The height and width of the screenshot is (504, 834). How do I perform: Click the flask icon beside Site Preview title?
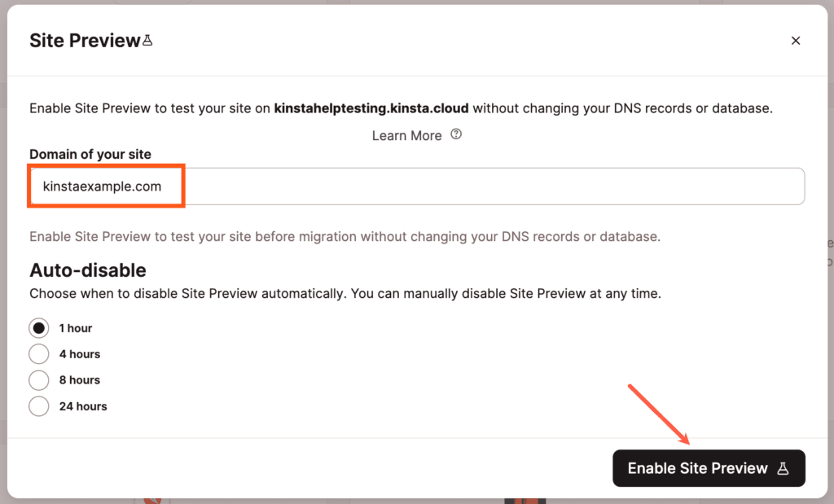pos(147,40)
